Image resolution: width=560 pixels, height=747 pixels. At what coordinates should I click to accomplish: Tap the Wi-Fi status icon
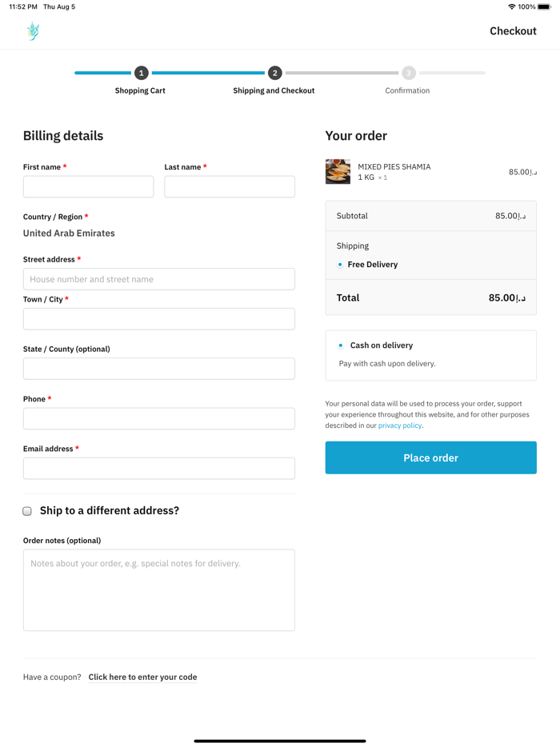511,7
